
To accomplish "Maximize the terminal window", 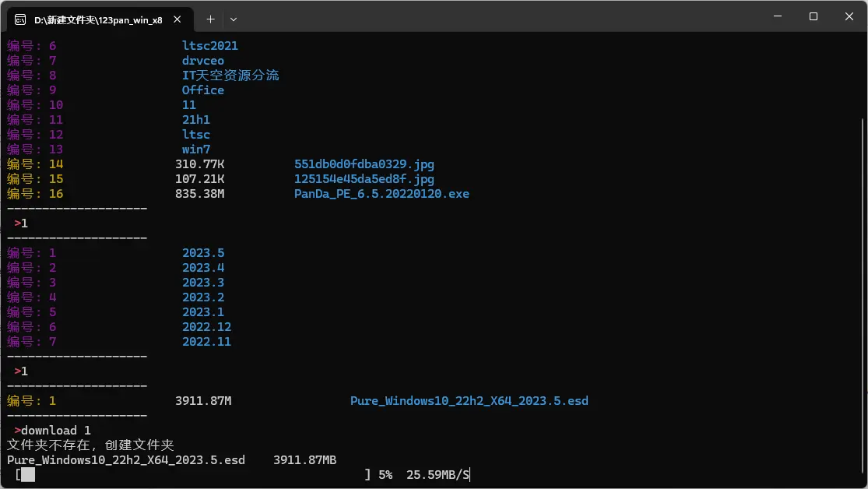I will 813,16.
